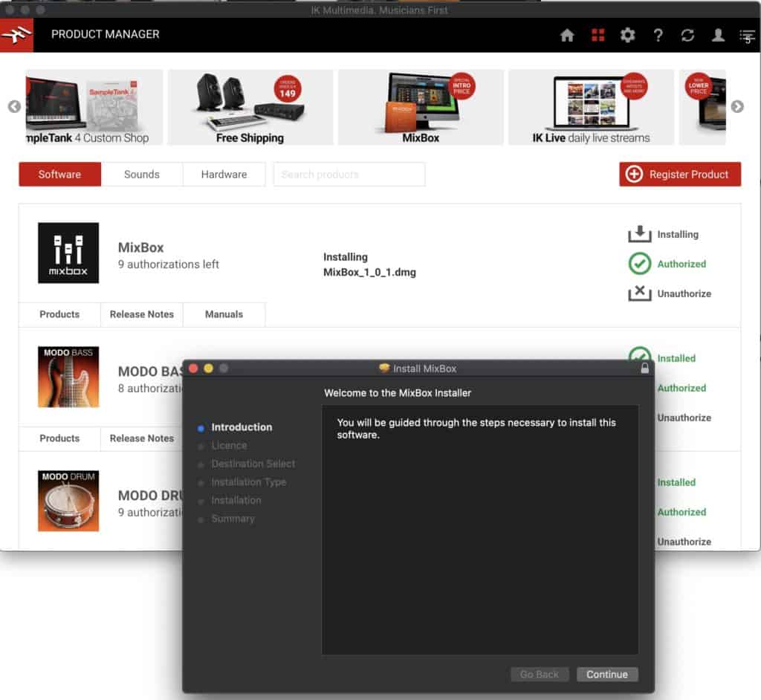The height and width of the screenshot is (700, 761).
Task: Click MODO BASS Installed status
Action: (676, 358)
